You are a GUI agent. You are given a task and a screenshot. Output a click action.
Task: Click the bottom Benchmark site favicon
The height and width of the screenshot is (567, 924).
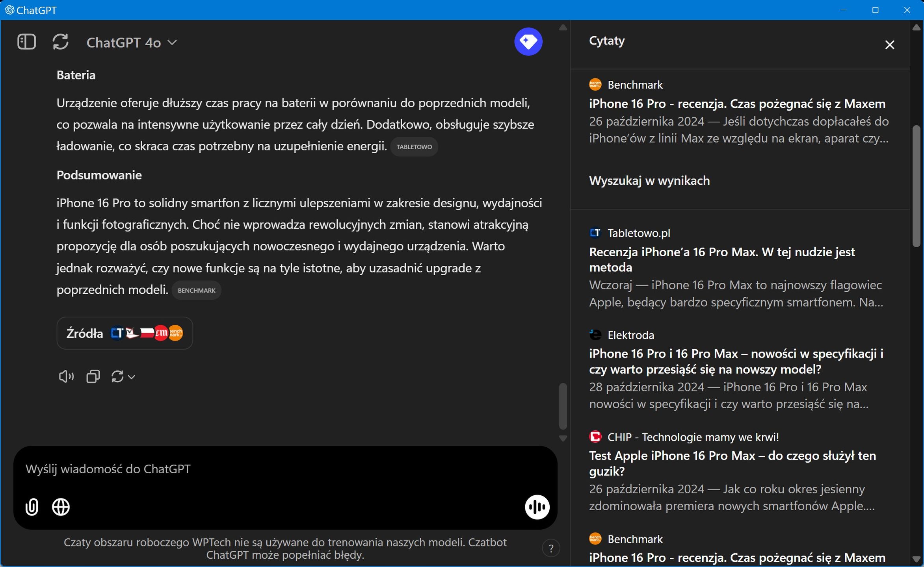(x=595, y=539)
